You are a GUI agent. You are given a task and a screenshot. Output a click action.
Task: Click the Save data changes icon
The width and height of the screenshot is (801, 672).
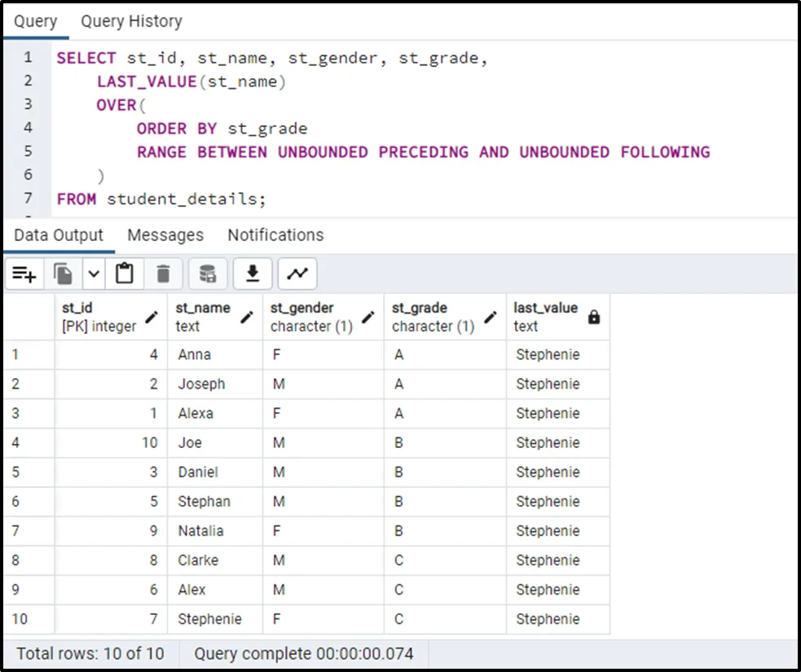(x=208, y=275)
